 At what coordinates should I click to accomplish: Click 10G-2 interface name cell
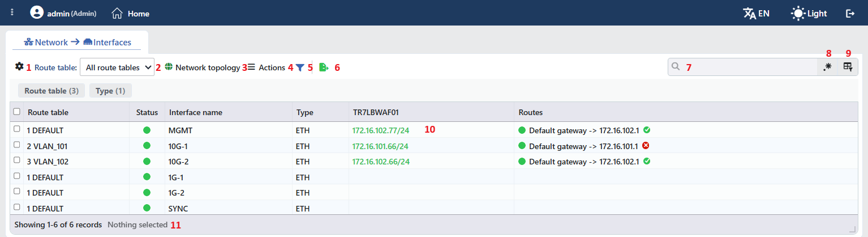tap(229, 161)
